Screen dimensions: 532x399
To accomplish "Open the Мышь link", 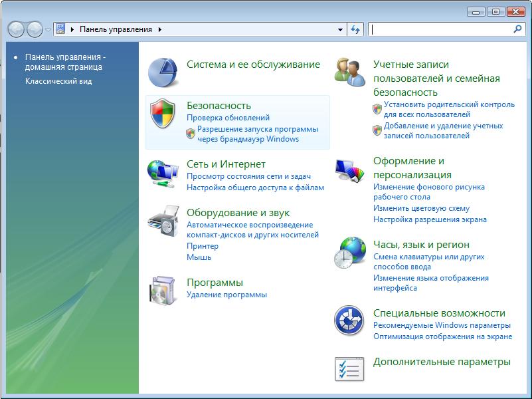I will (199, 257).
